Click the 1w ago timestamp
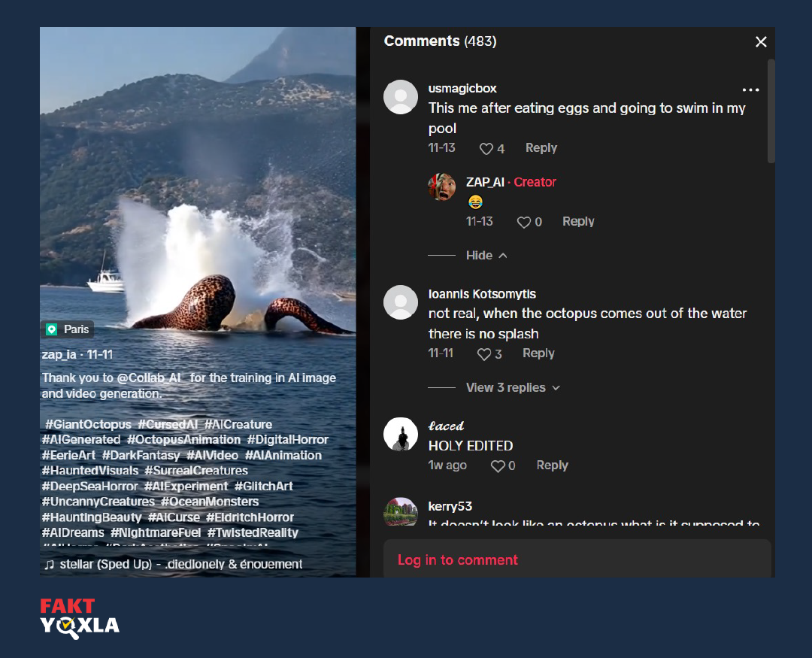 (447, 465)
